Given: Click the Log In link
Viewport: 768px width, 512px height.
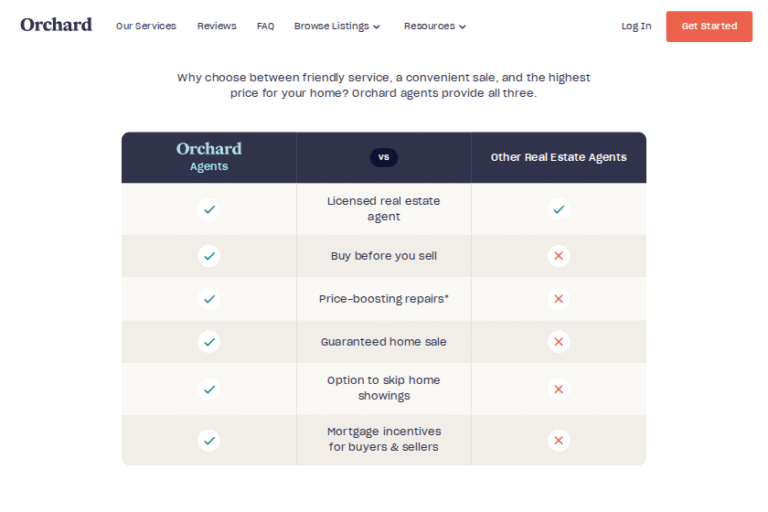Looking at the screenshot, I should (x=636, y=26).
